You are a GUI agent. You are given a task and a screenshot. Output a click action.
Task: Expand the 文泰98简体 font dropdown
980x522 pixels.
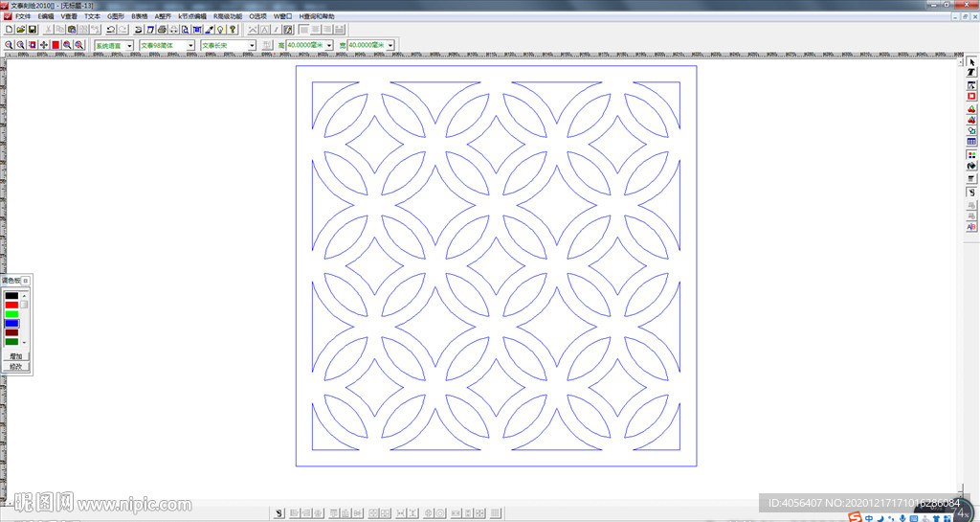pyautogui.click(x=190, y=45)
